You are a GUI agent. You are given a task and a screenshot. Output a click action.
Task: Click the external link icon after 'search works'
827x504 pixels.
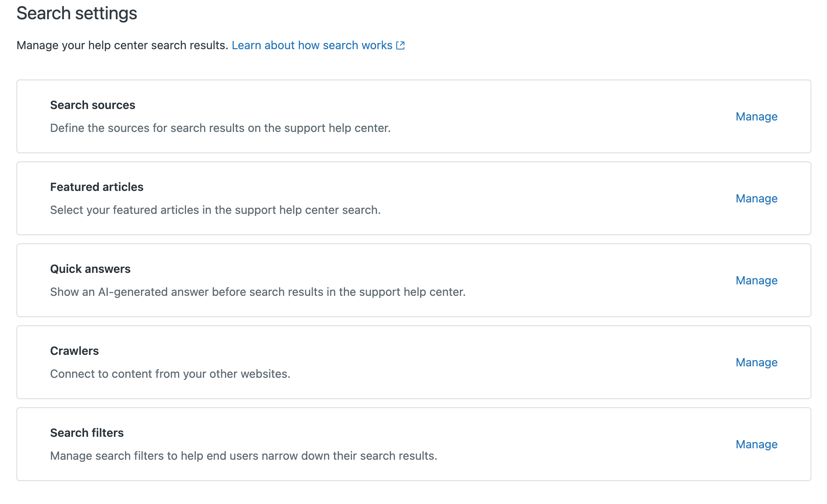(x=400, y=45)
